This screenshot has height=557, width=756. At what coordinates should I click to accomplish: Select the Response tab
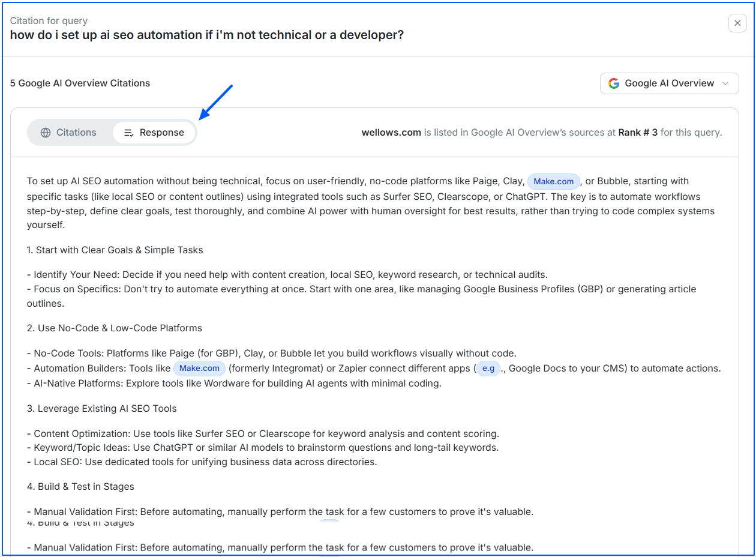[154, 133]
